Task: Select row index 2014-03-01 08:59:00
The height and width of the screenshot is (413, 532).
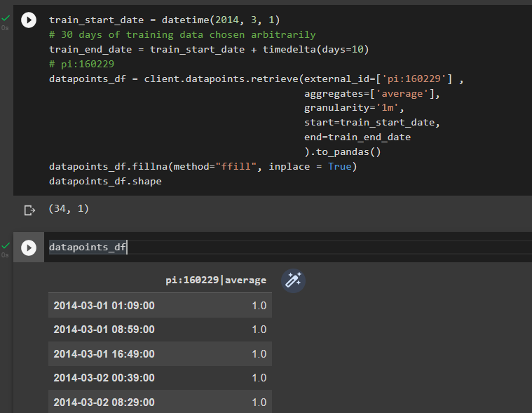Action: 104,329
